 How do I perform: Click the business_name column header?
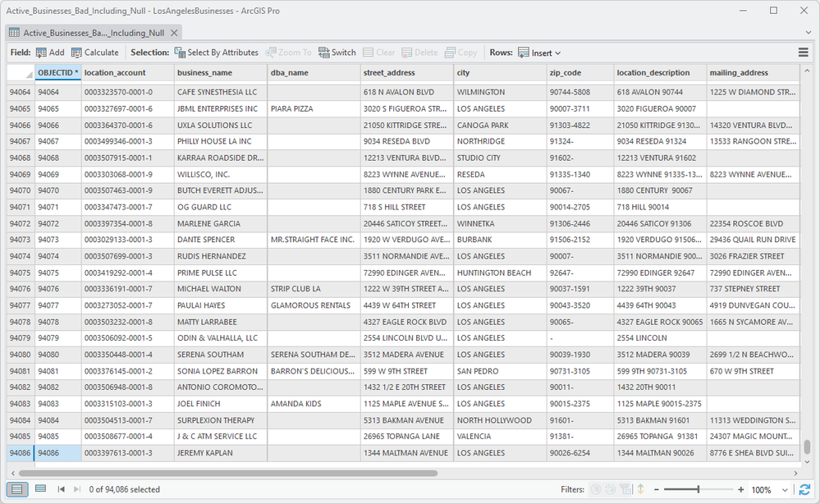(221, 73)
